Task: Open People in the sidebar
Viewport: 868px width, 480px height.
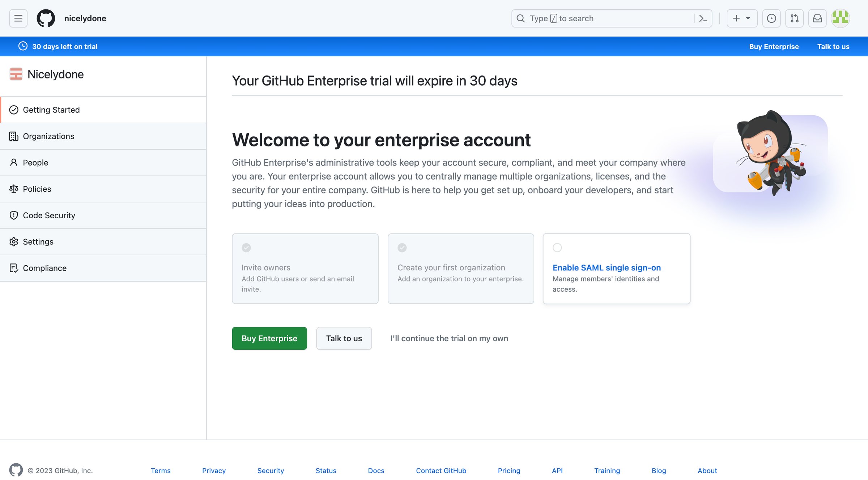Action: 103,163
